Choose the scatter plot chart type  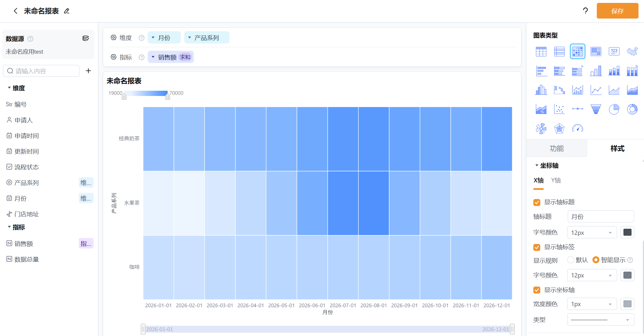559,109
